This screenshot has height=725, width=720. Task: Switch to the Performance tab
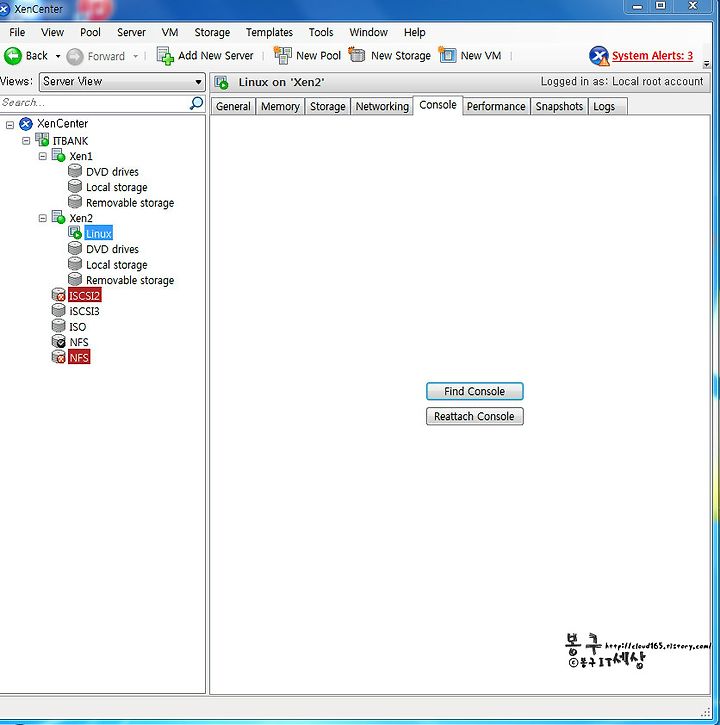click(x=496, y=106)
